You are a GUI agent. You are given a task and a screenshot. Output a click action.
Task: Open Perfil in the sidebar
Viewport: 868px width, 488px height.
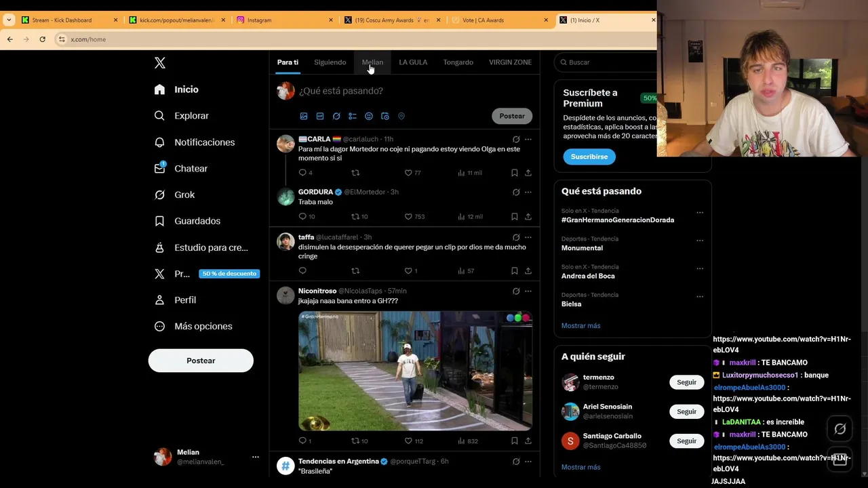(175, 300)
